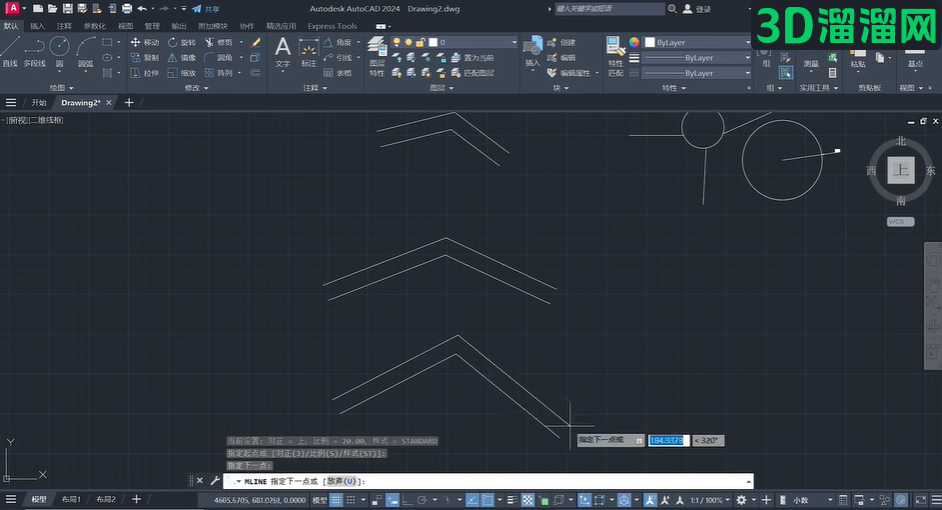Click the 移动 (Move) tool
The image size is (942, 510).
pos(145,42)
